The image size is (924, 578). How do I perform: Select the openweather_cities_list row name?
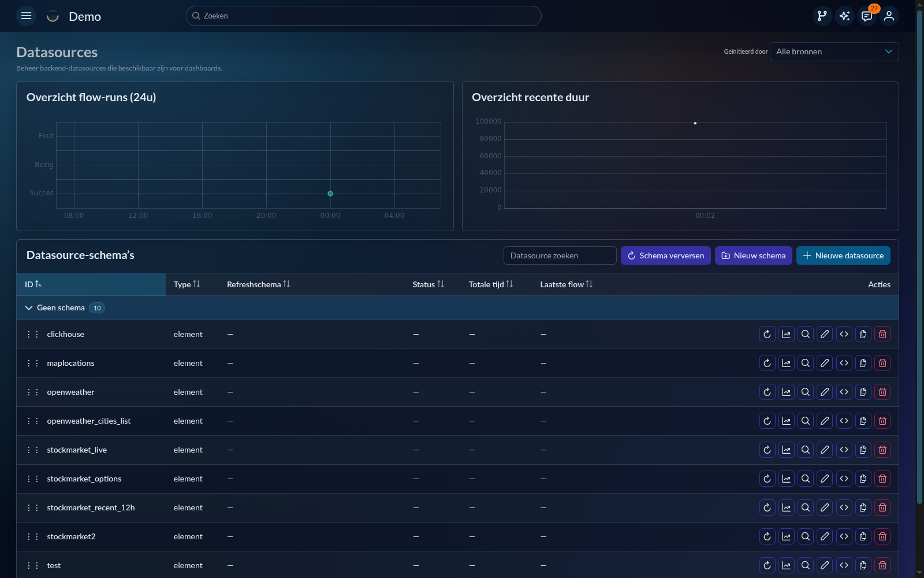tap(89, 421)
